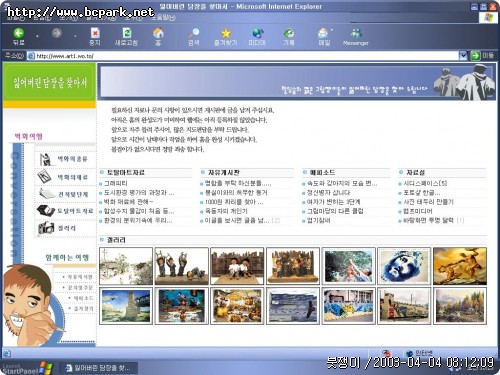Open sidebar item 벽화의 종류 with painter icon
500x375 pixels.
[x=64, y=159]
